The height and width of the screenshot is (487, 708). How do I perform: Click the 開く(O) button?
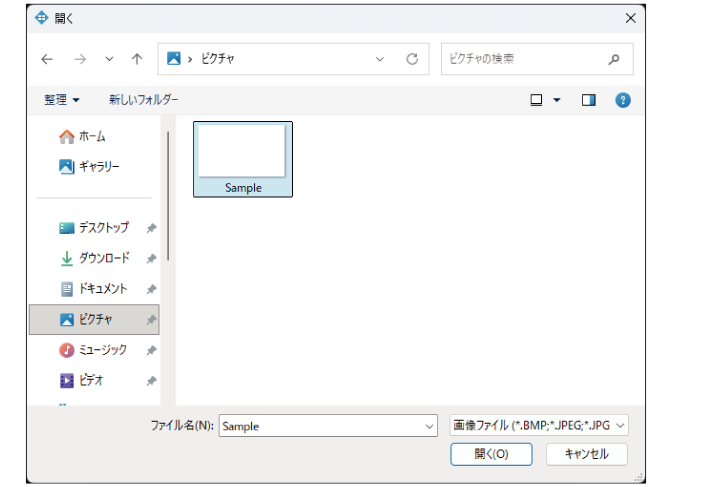tap(491, 454)
